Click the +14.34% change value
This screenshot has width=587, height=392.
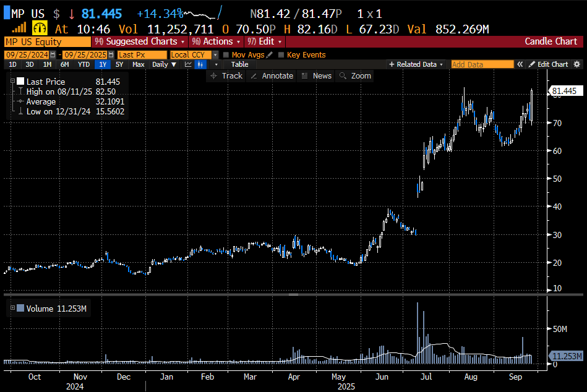160,14
